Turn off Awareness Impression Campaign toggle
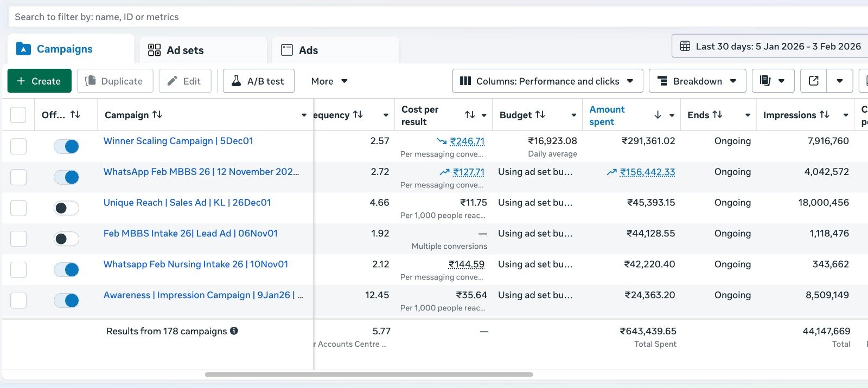 click(x=67, y=301)
